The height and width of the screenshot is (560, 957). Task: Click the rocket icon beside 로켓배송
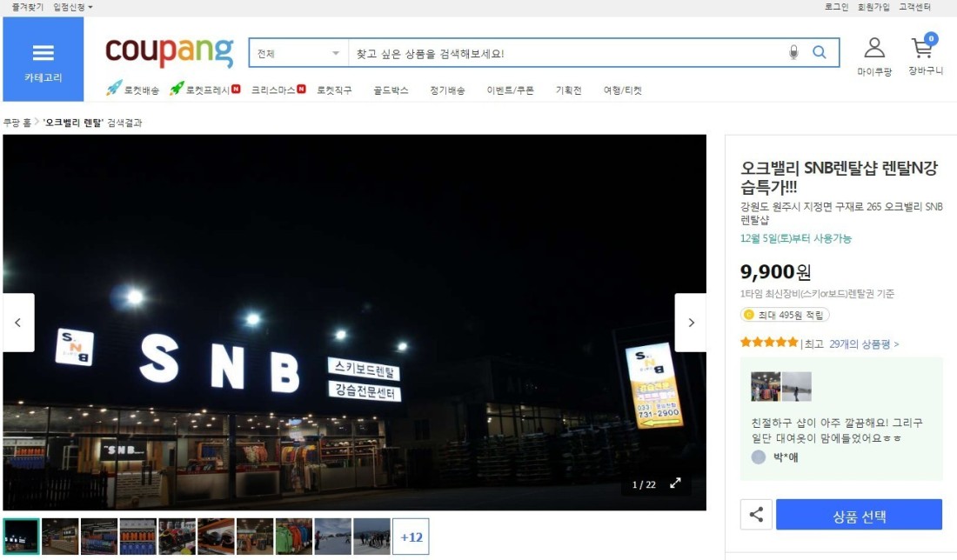[113, 89]
